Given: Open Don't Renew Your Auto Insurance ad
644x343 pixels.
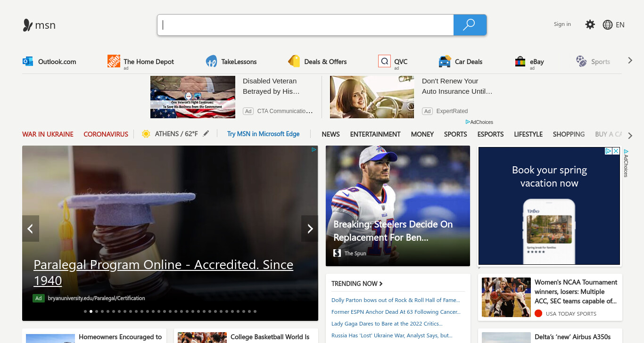Looking at the screenshot, I should (x=457, y=86).
